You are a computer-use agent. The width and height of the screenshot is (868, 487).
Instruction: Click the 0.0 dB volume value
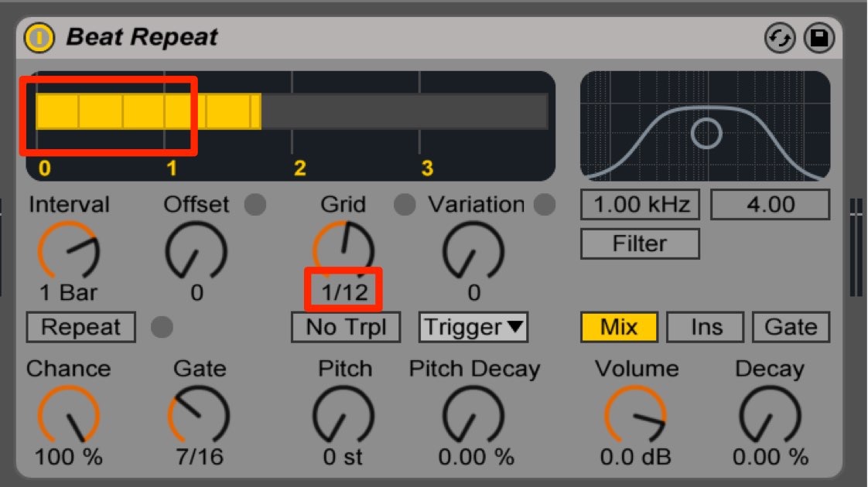[635, 457]
